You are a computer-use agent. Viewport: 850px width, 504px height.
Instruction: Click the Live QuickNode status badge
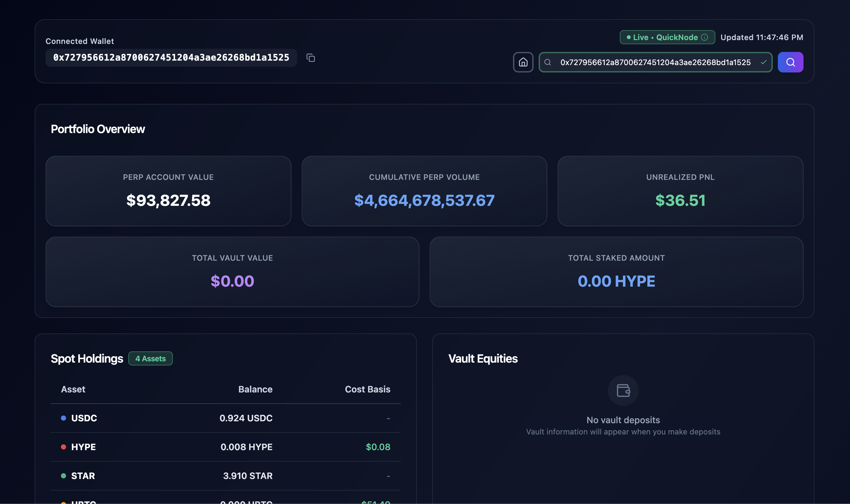point(667,38)
